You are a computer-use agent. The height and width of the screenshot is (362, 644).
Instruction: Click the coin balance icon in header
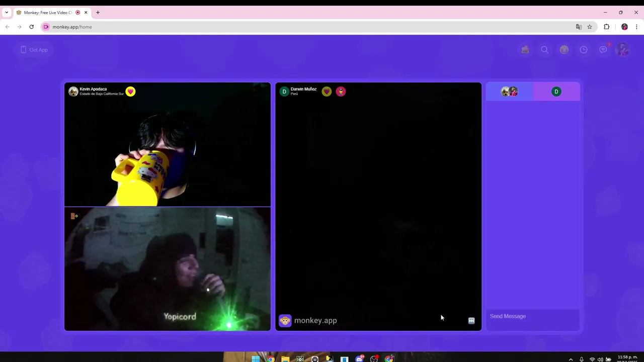[564, 50]
